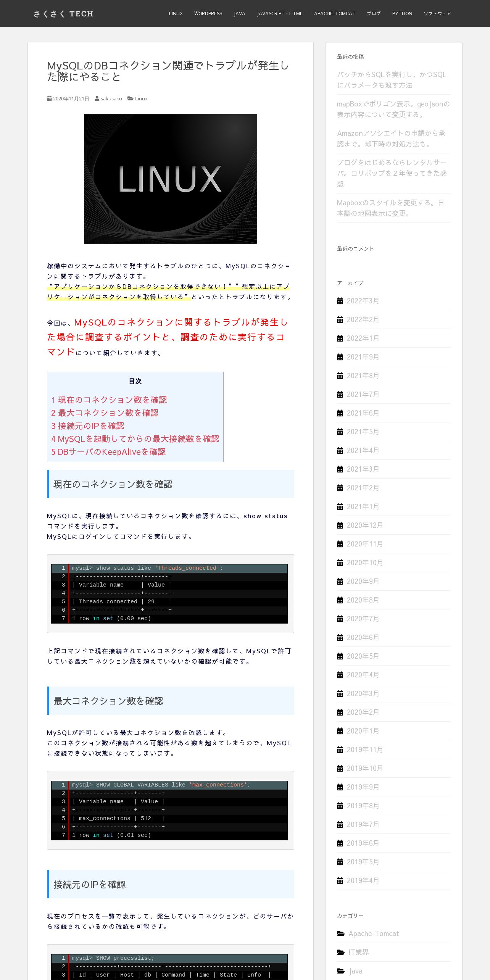This screenshot has height=980, width=490.
Task: Open the JAVA menu item
Action: point(240,13)
